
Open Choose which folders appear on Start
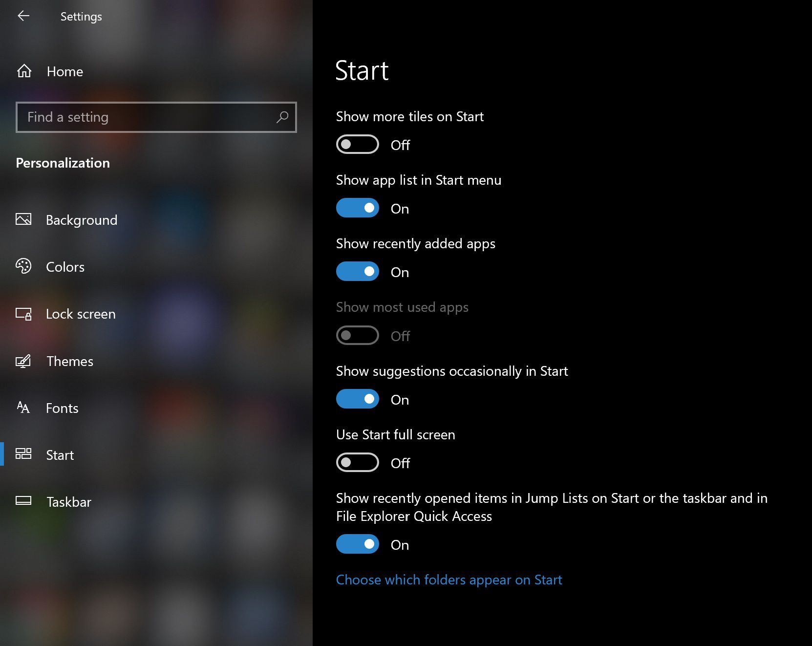click(x=449, y=580)
